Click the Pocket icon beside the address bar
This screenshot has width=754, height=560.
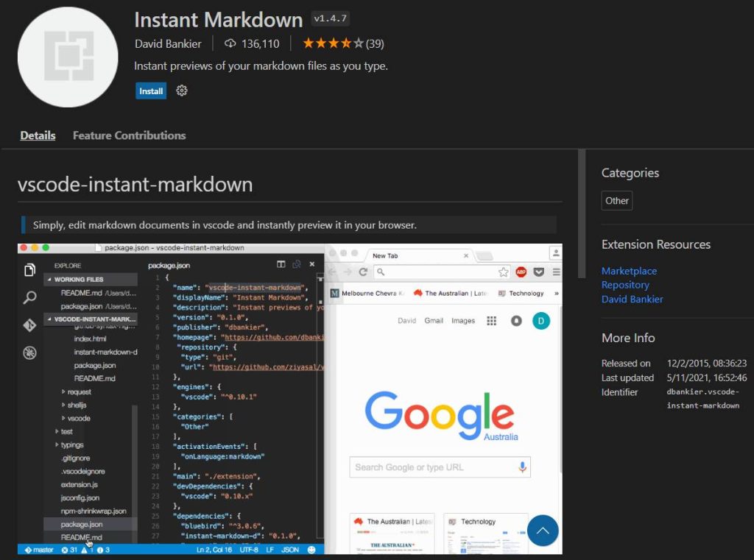click(538, 272)
